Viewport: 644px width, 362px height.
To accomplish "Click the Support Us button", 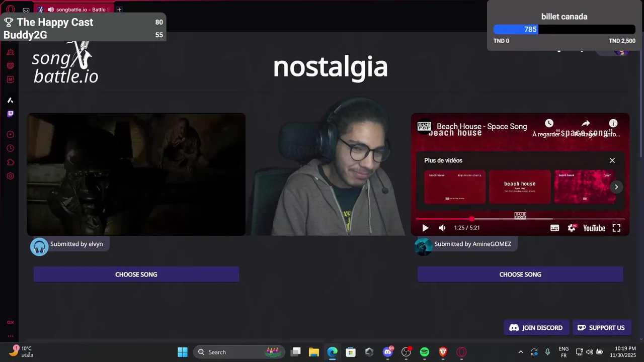I will click(601, 328).
